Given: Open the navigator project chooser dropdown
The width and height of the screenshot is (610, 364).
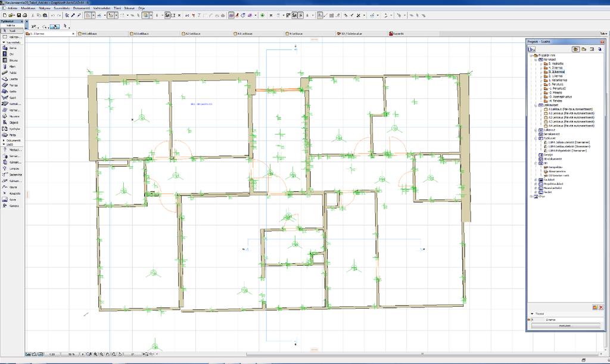Looking at the screenshot, I should pos(531,49).
